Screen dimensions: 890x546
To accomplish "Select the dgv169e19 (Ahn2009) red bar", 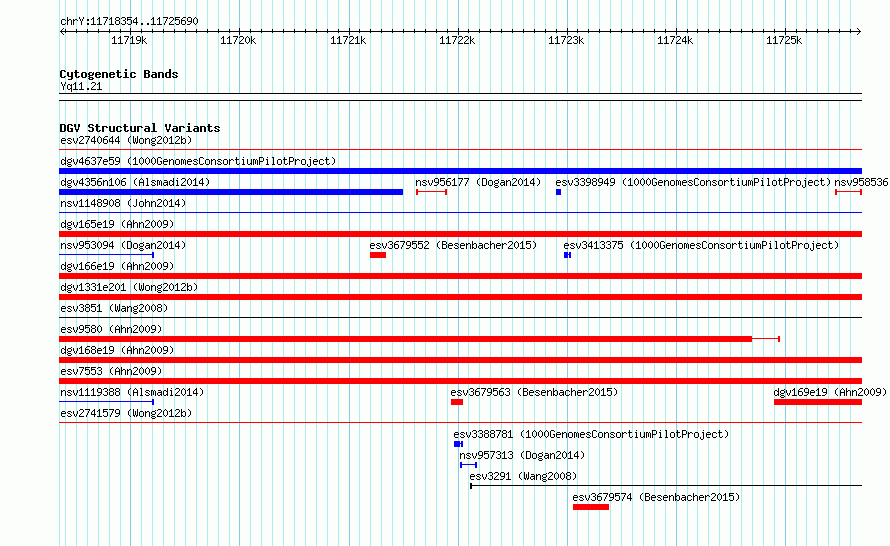I will (818, 402).
